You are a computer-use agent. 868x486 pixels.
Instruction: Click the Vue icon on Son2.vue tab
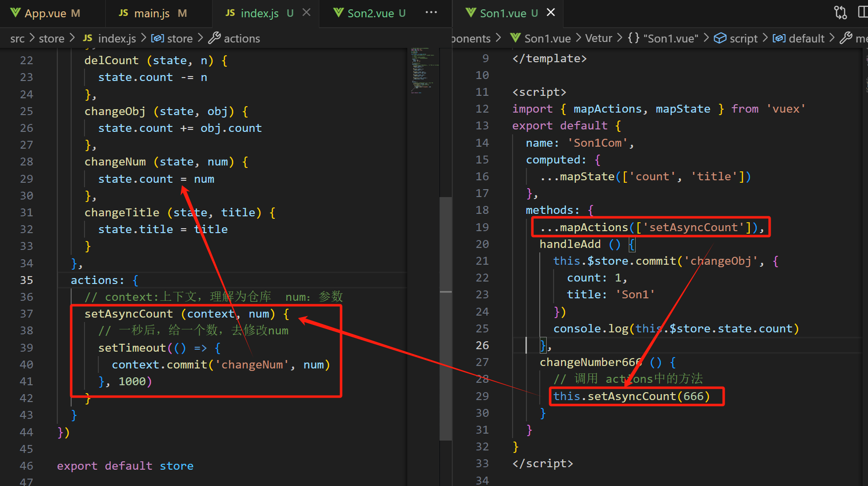338,13
